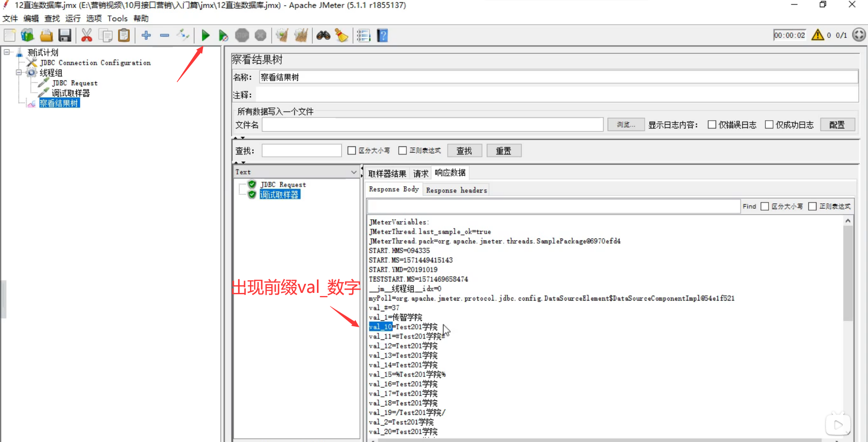Enable the 仅错误日志 checkbox

point(712,125)
